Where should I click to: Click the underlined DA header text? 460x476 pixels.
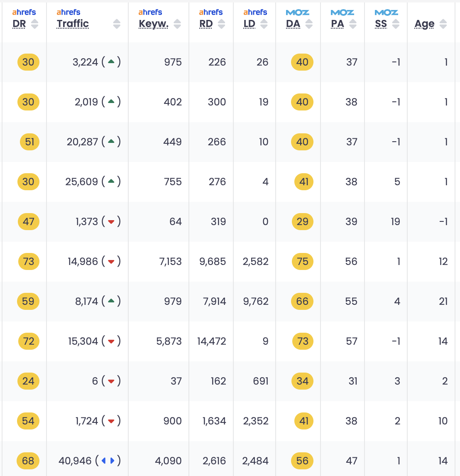click(x=293, y=24)
